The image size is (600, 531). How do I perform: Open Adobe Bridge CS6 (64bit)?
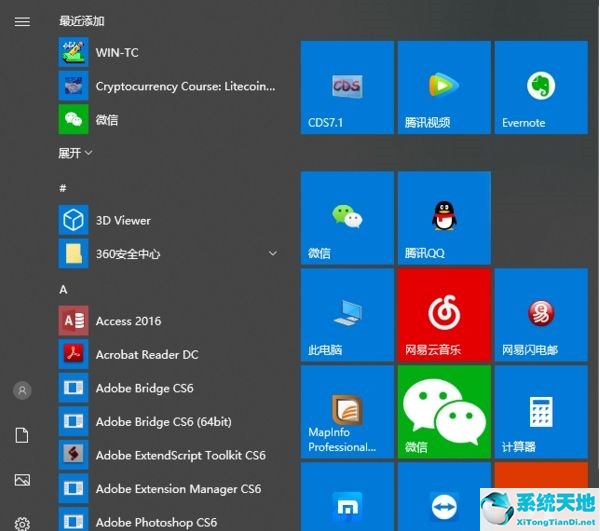[x=168, y=422]
